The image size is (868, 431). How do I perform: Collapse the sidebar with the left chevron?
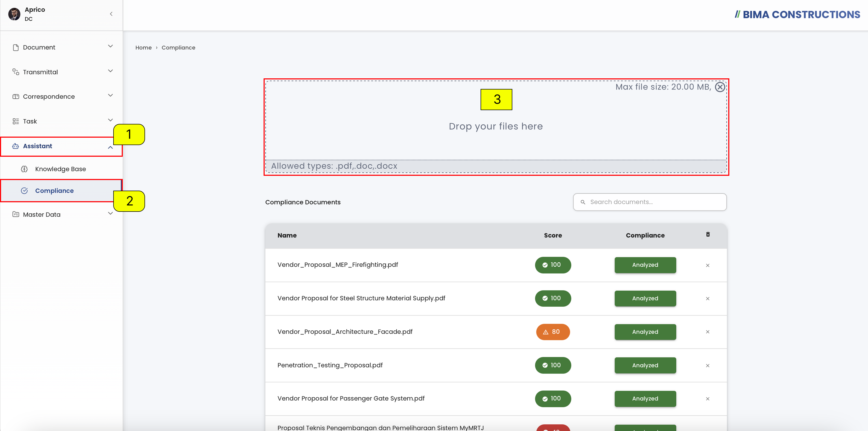[x=111, y=14]
